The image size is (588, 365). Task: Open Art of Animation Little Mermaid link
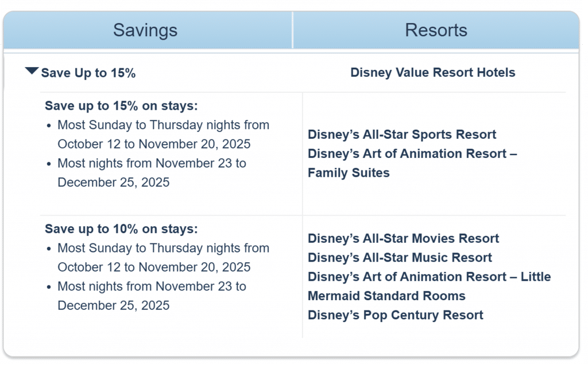tap(430, 286)
